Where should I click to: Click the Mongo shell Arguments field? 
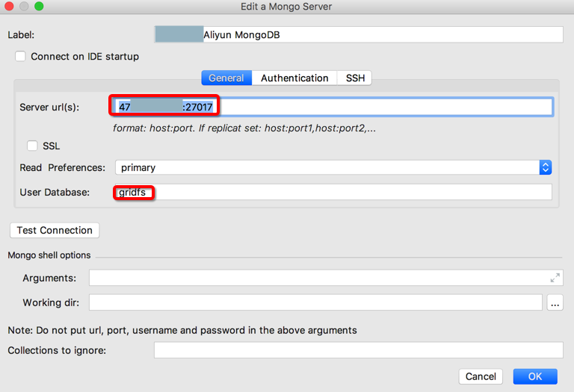[318, 278]
